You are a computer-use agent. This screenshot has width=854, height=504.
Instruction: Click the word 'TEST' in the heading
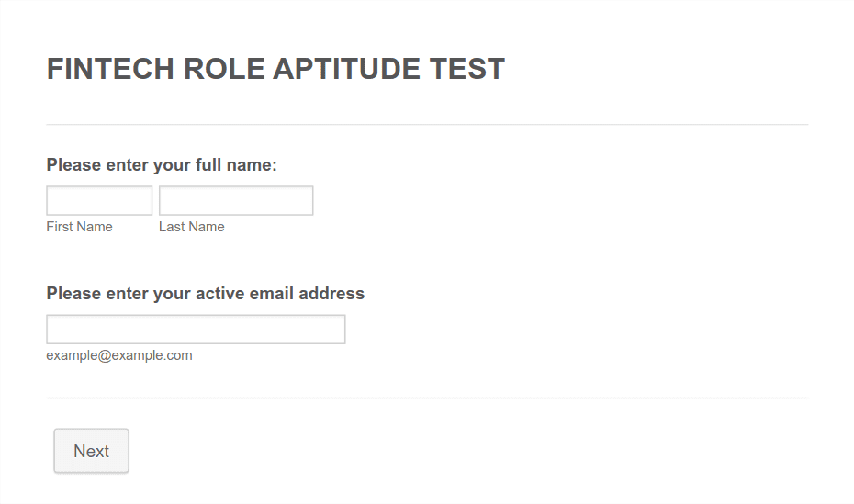point(466,69)
